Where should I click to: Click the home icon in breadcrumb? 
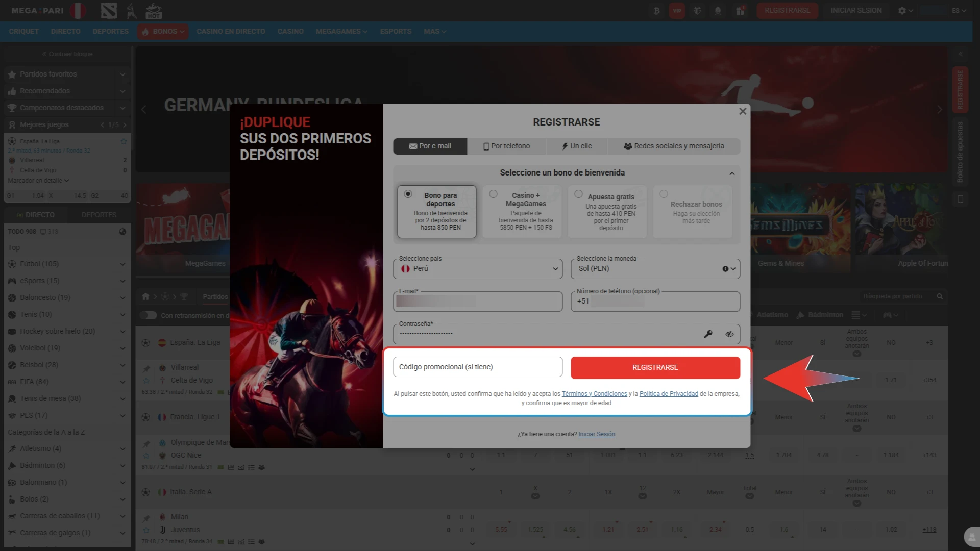(x=145, y=296)
